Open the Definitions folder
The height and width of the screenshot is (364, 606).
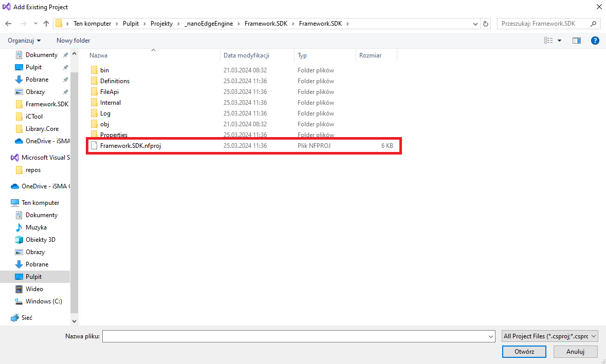pyautogui.click(x=115, y=81)
